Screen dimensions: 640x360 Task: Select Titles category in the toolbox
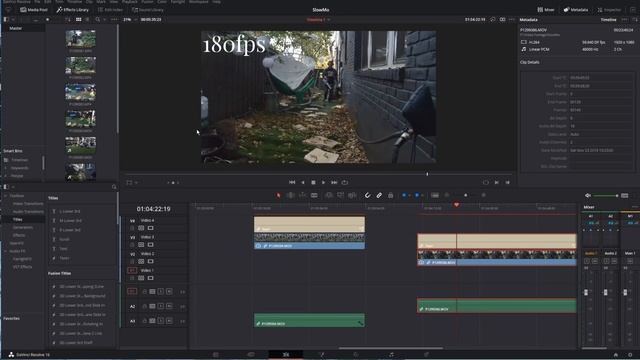point(18,220)
